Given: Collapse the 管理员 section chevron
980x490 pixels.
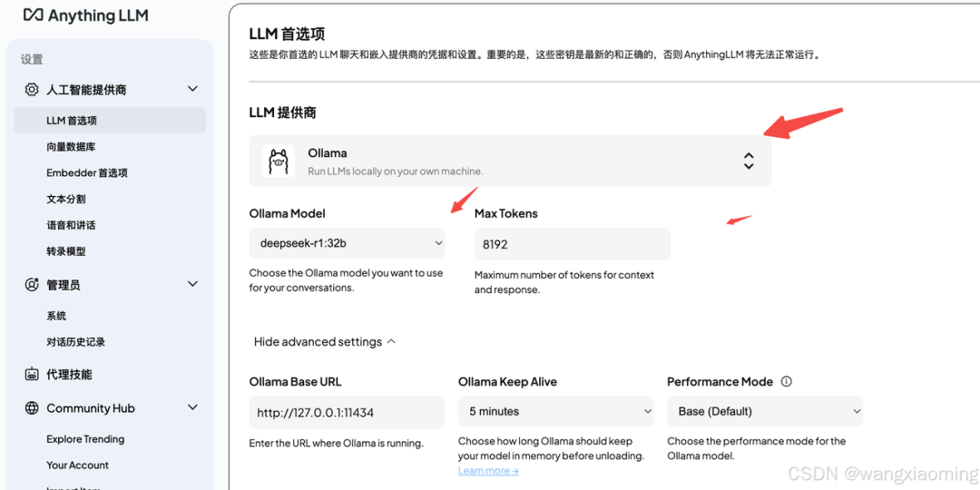Looking at the screenshot, I should pyautogui.click(x=192, y=284).
